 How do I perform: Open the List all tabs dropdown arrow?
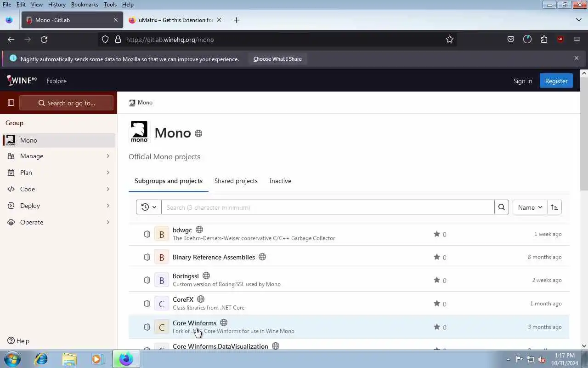click(578, 20)
